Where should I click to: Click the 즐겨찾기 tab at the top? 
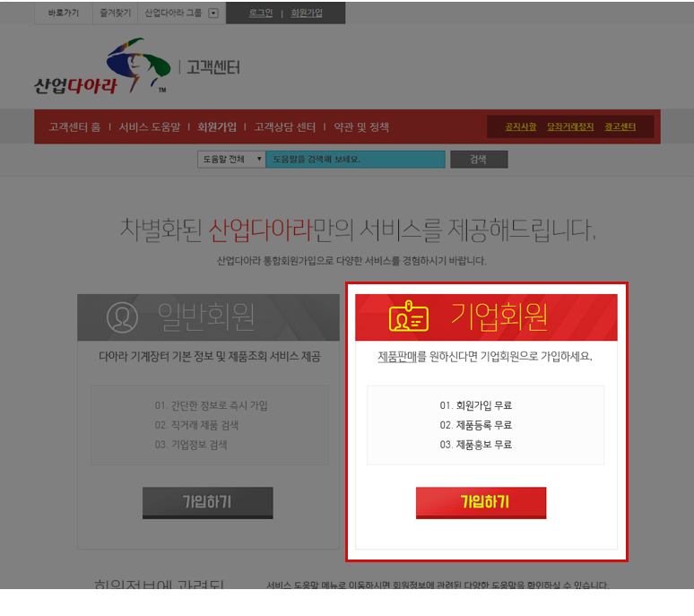point(115,13)
